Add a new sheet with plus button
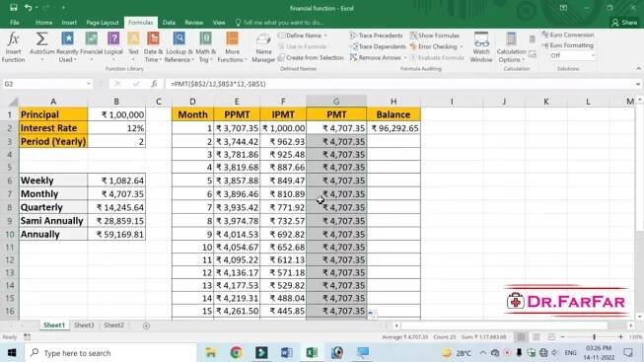 (146, 326)
